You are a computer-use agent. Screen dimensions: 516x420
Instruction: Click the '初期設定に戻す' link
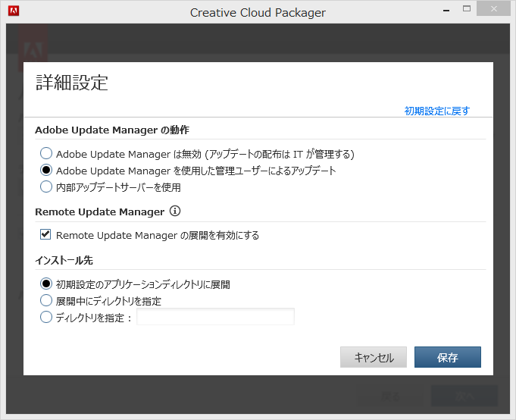coord(436,111)
